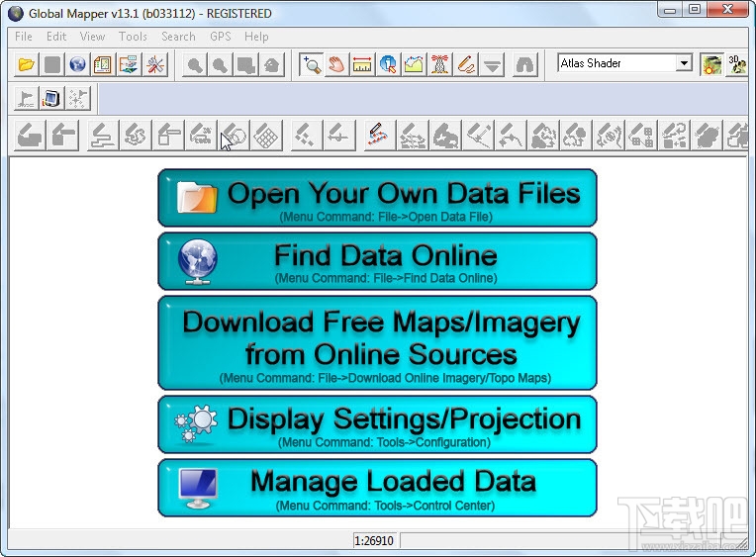Click the grayed down-triangle toolbar icon

click(x=492, y=64)
